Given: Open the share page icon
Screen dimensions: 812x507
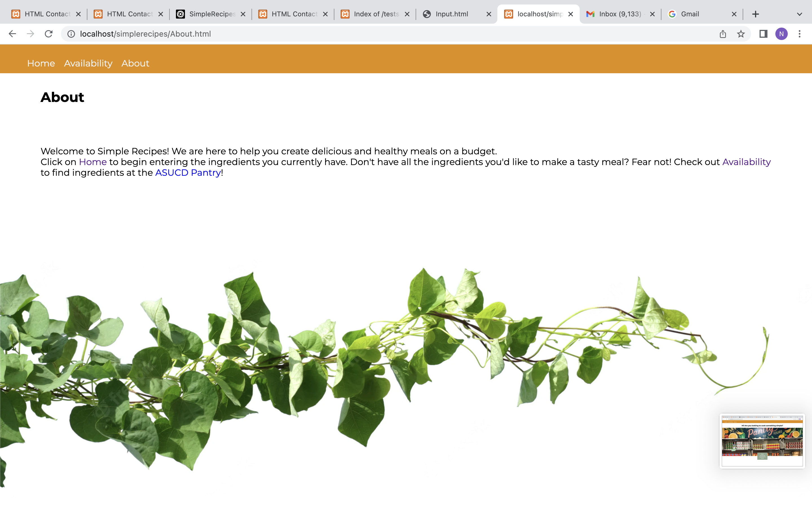Looking at the screenshot, I should [x=723, y=34].
